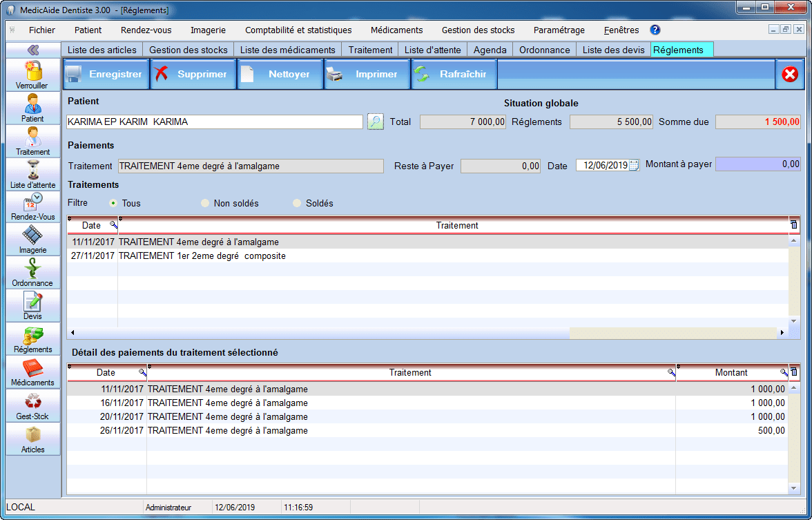The image size is (812, 520).
Task: Select the 16/11/2017 payment row
Action: [x=428, y=403]
